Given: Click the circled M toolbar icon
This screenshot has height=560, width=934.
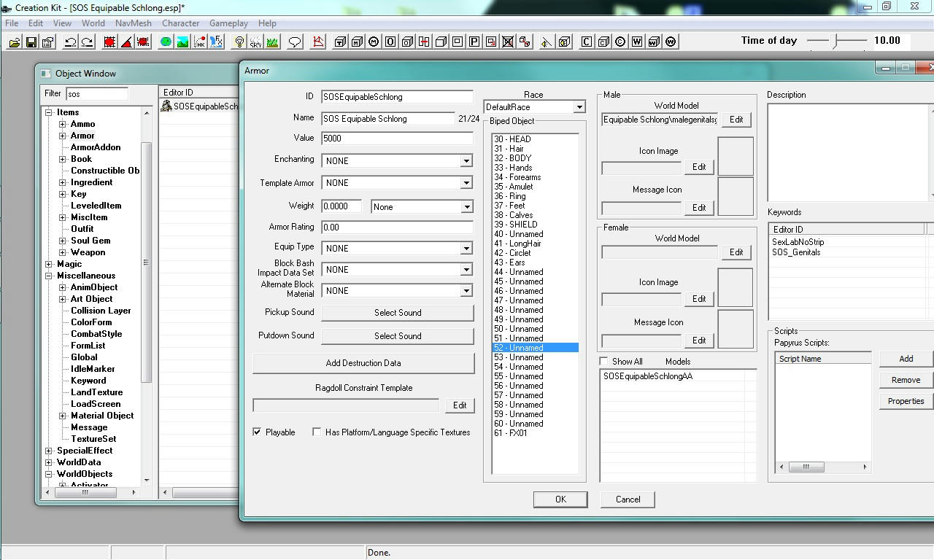Looking at the screenshot, I should tap(374, 42).
